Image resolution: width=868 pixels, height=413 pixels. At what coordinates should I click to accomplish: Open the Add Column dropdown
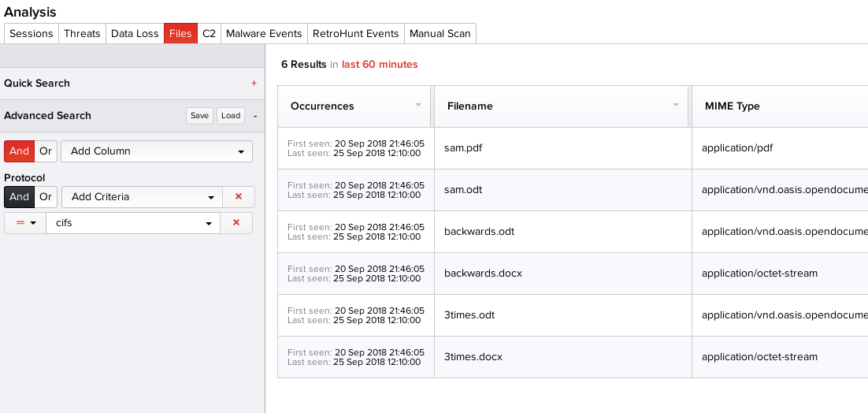pyautogui.click(x=157, y=151)
